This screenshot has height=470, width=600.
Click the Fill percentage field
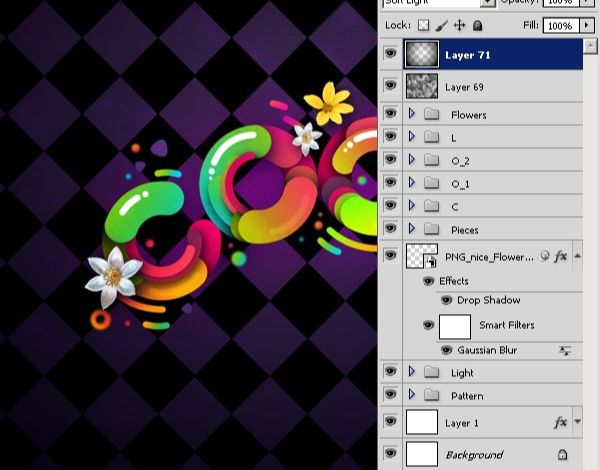pyautogui.click(x=561, y=26)
